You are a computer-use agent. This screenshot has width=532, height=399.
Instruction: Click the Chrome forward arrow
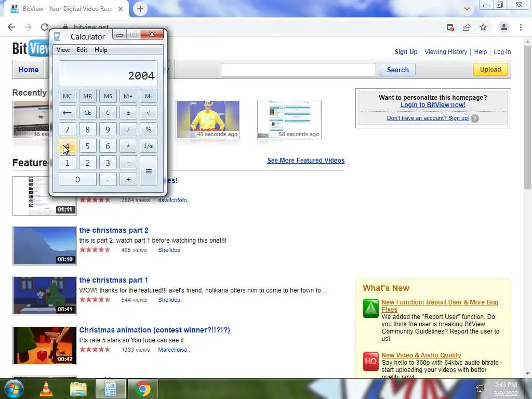click(28, 27)
